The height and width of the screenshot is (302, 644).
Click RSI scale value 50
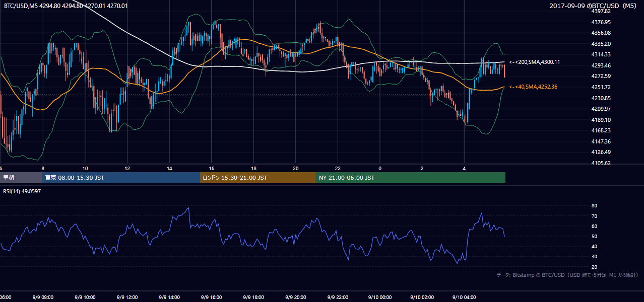594,236
